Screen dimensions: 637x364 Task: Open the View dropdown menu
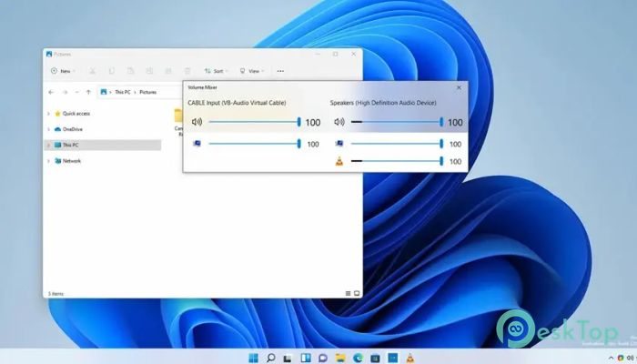point(252,70)
